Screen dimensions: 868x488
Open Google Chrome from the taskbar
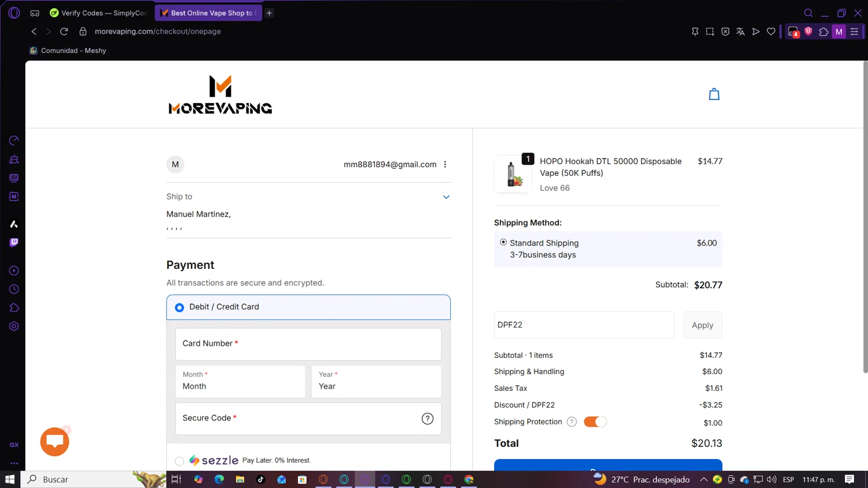[469, 479]
